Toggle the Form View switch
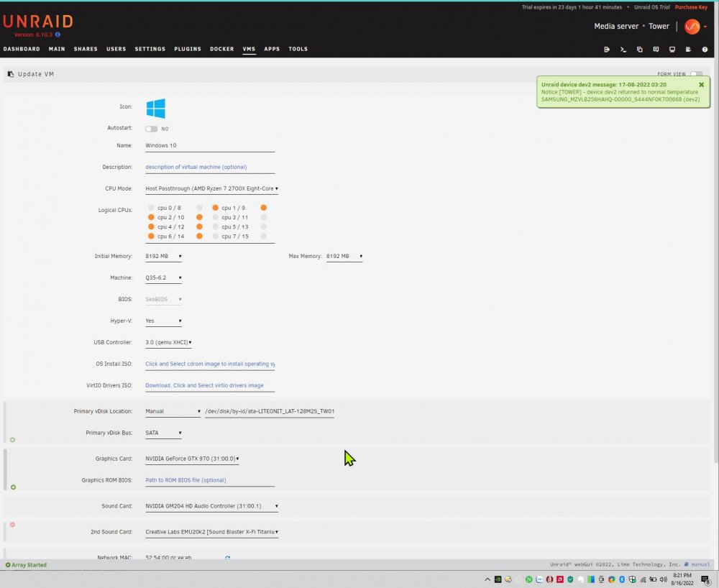This screenshot has height=588, width=719. point(696,74)
